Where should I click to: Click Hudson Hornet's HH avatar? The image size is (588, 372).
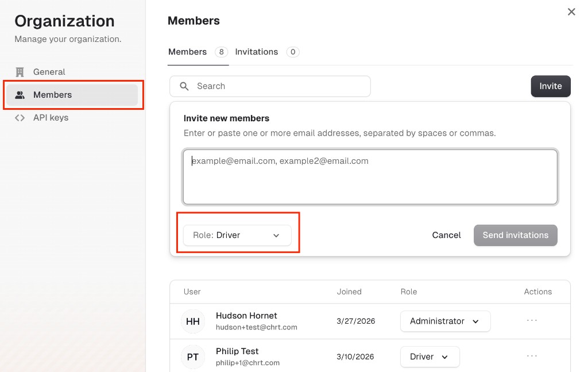click(192, 321)
